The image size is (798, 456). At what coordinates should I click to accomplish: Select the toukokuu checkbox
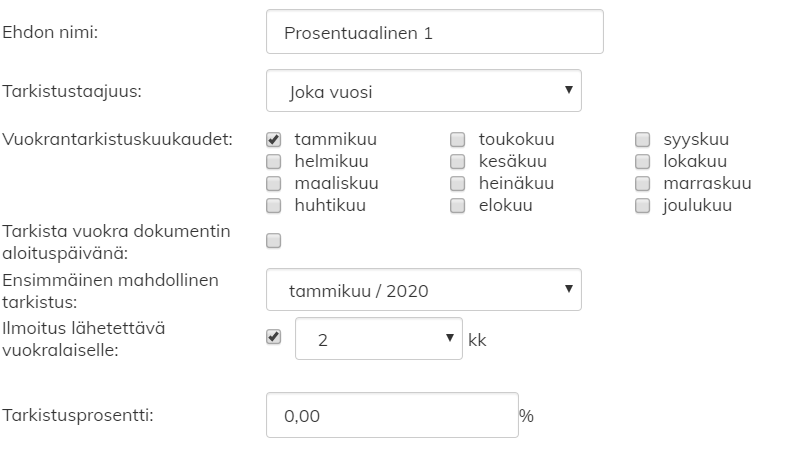[458, 139]
